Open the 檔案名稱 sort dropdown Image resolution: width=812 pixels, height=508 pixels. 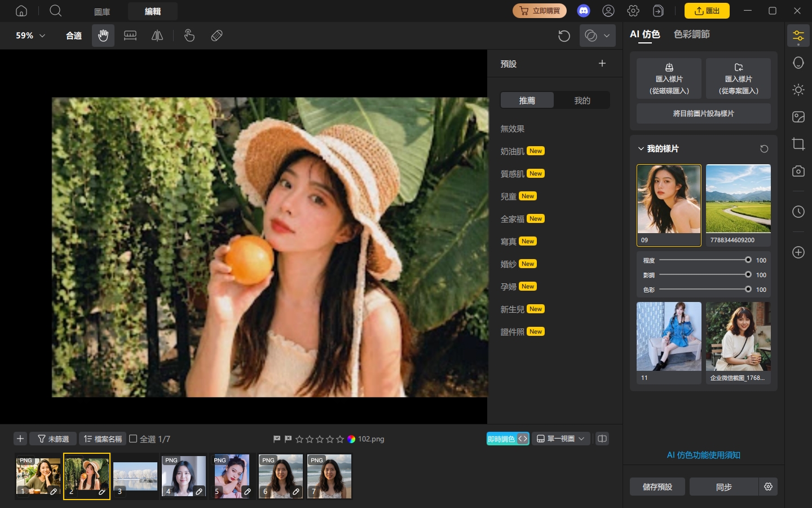pyautogui.click(x=103, y=439)
